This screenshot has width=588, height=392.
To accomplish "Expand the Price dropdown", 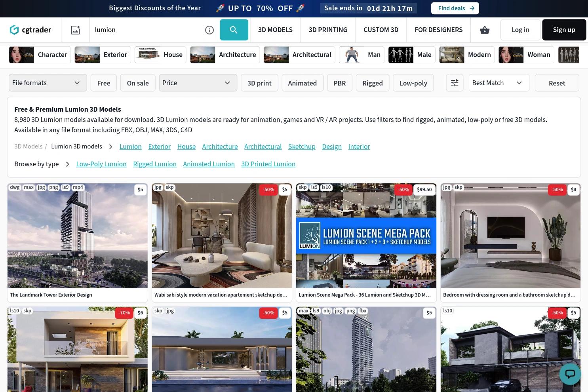I will tap(198, 83).
